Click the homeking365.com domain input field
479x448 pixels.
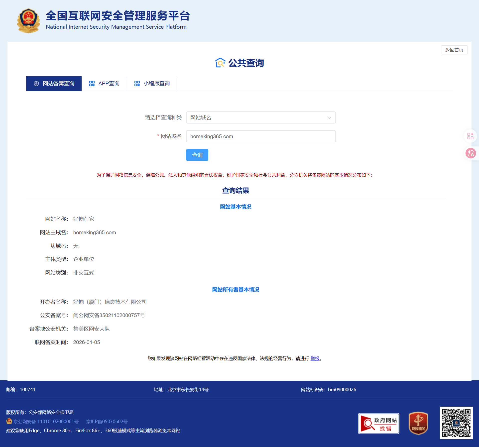point(261,136)
